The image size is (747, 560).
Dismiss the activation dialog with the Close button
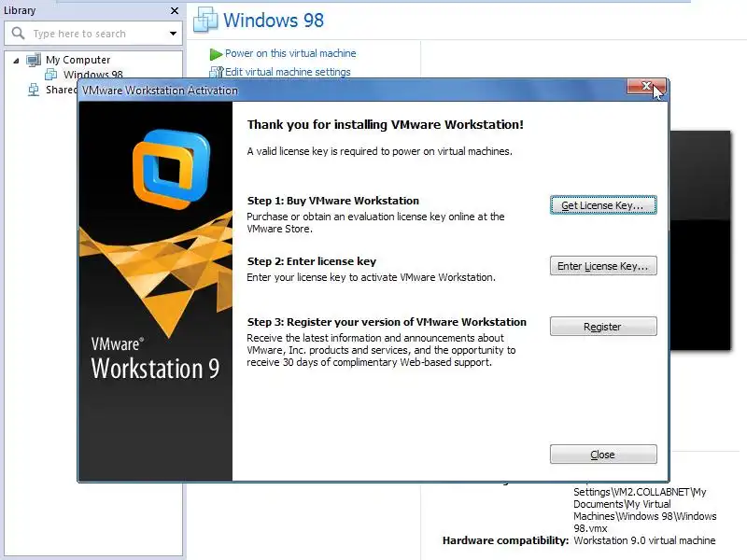pyautogui.click(x=603, y=455)
